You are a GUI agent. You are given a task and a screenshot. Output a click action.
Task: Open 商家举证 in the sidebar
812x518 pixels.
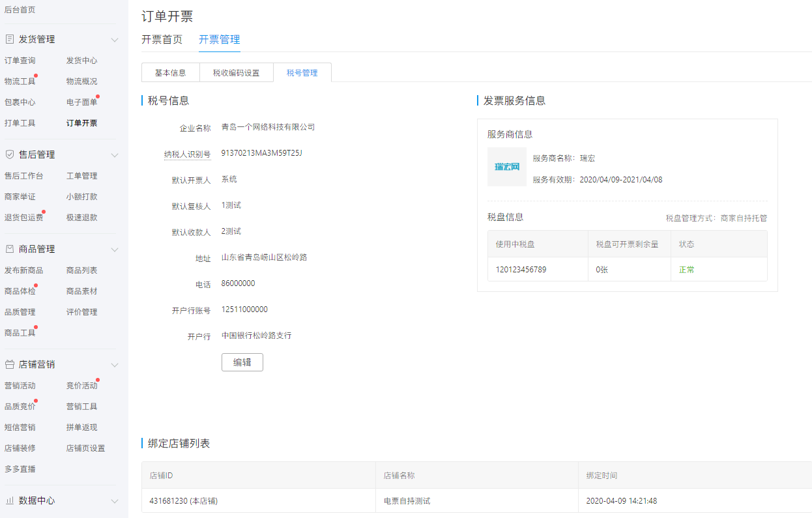click(20, 197)
